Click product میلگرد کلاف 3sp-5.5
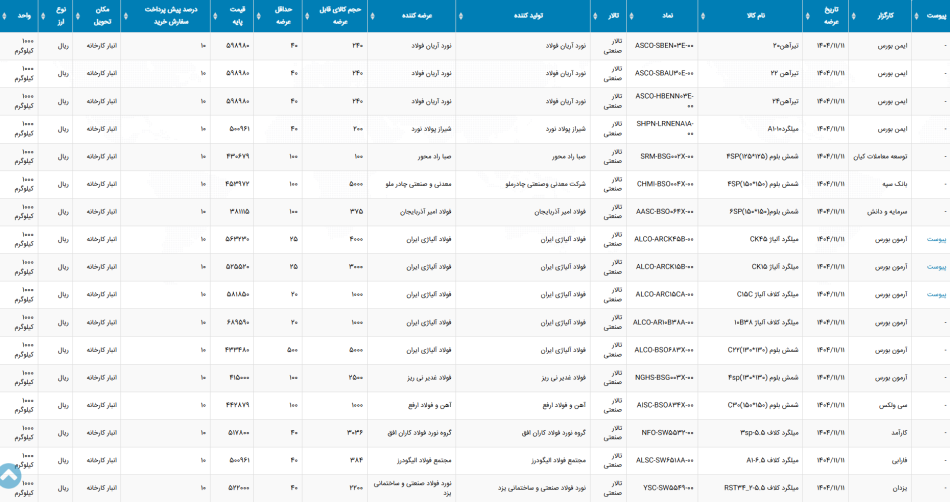Image resolution: width=950 pixels, height=502 pixels. tap(769, 433)
